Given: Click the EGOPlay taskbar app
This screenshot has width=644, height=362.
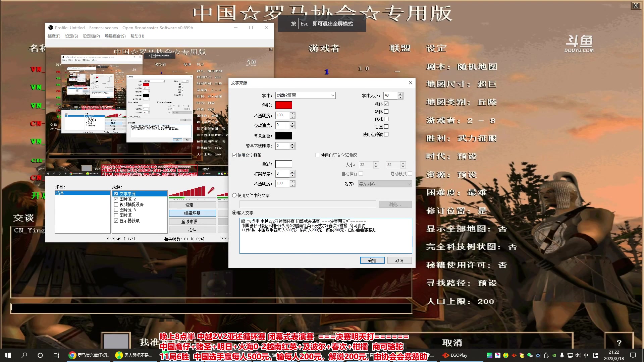Looking at the screenshot, I should point(455,355).
